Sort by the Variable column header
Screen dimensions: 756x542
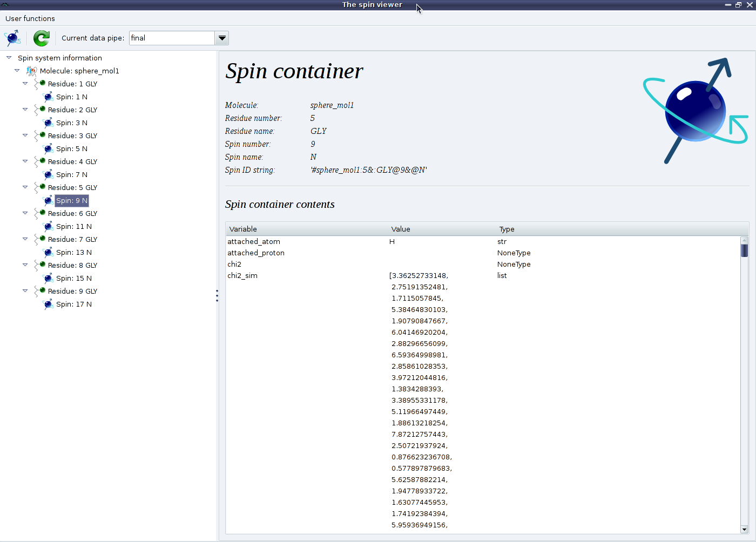(x=243, y=229)
